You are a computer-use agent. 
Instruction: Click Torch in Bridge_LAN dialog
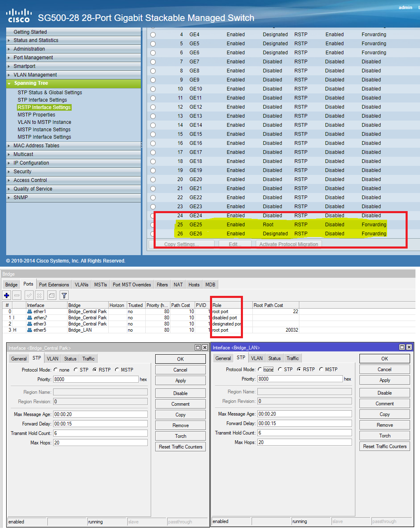click(x=385, y=436)
